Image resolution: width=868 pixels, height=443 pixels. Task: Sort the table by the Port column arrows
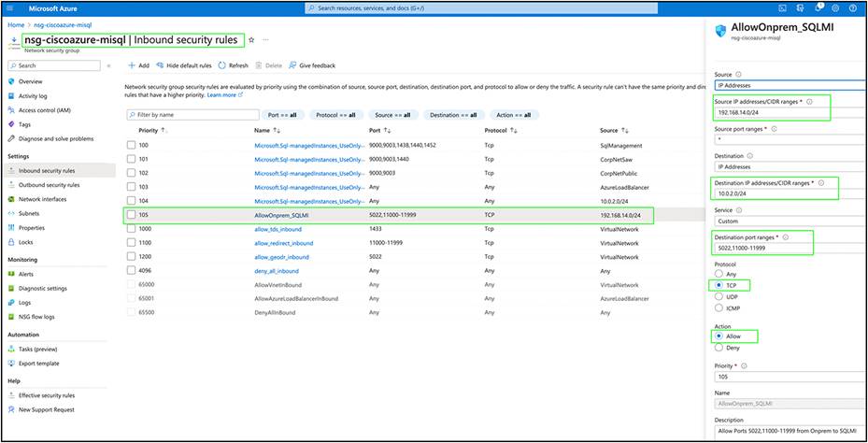(x=388, y=130)
